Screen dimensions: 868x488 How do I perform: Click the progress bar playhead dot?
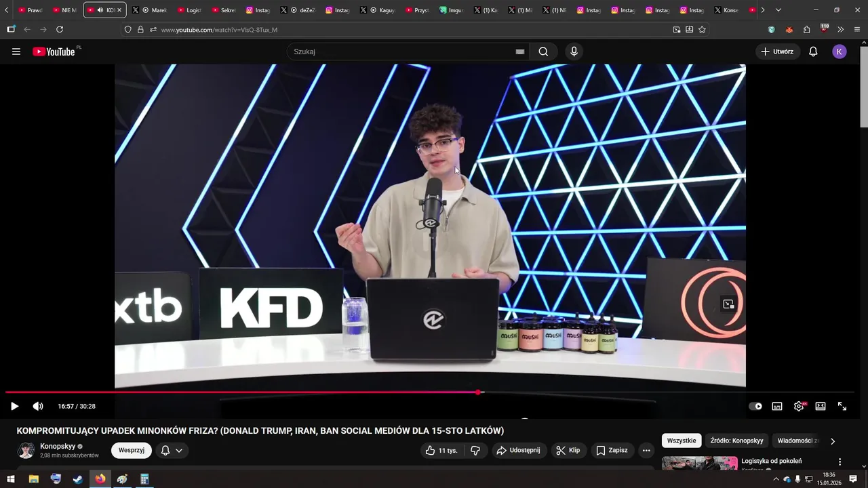(479, 392)
